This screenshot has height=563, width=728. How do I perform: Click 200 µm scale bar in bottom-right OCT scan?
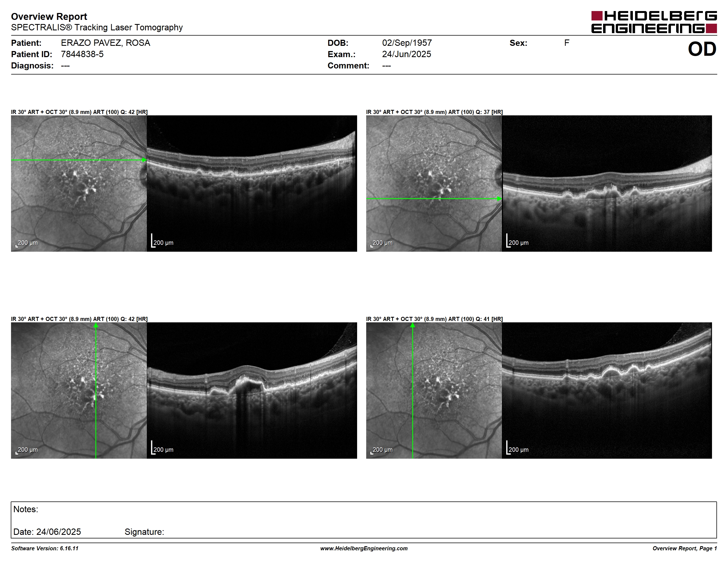click(x=517, y=448)
